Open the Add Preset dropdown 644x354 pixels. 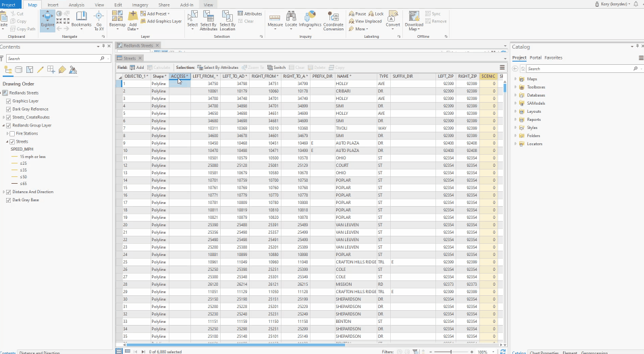coord(155,14)
